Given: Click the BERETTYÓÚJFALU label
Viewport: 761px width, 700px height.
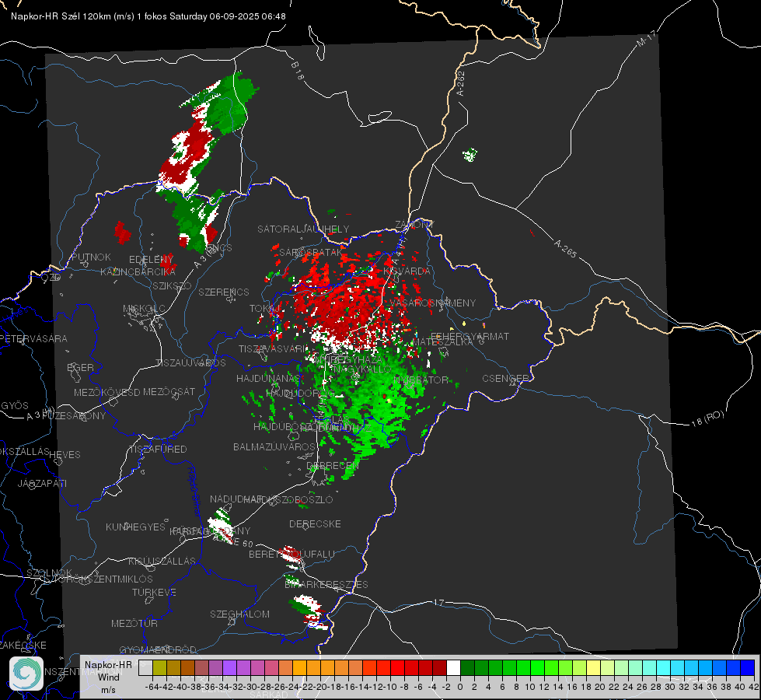Looking at the screenshot, I should (x=291, y=554).
